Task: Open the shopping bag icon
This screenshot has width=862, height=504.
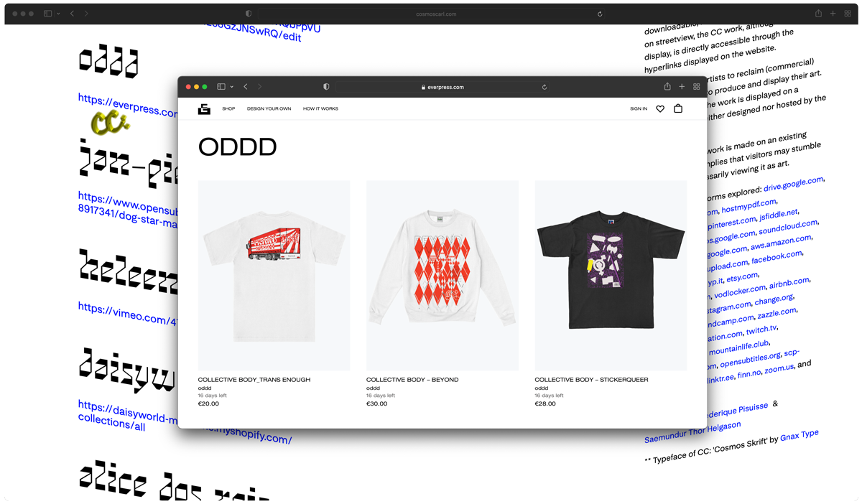Action: pos(677,108)
